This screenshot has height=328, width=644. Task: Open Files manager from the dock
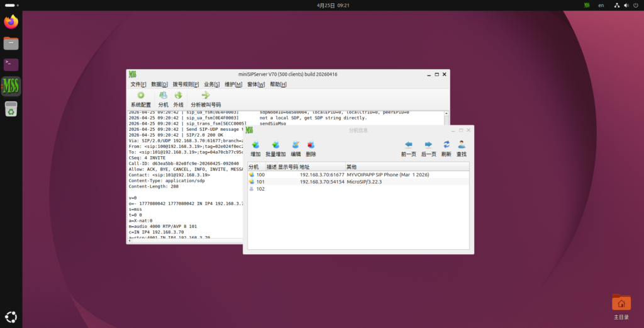pos(11,43)
